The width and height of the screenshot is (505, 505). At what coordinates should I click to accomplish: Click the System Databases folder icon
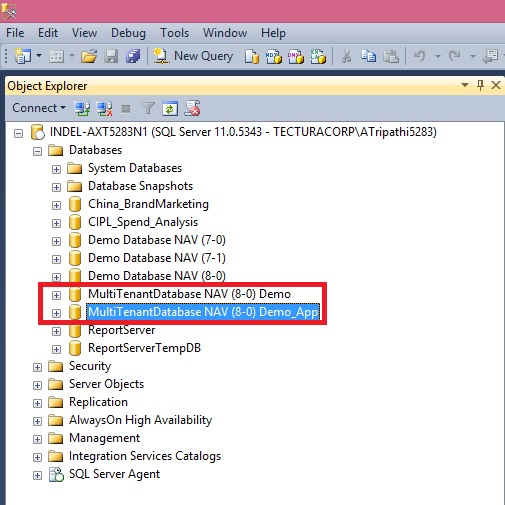pos(74,168)
